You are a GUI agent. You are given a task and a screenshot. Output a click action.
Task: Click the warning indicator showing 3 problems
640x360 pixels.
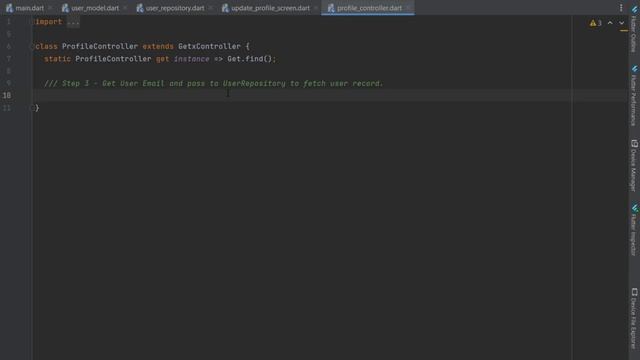point(596,23)
